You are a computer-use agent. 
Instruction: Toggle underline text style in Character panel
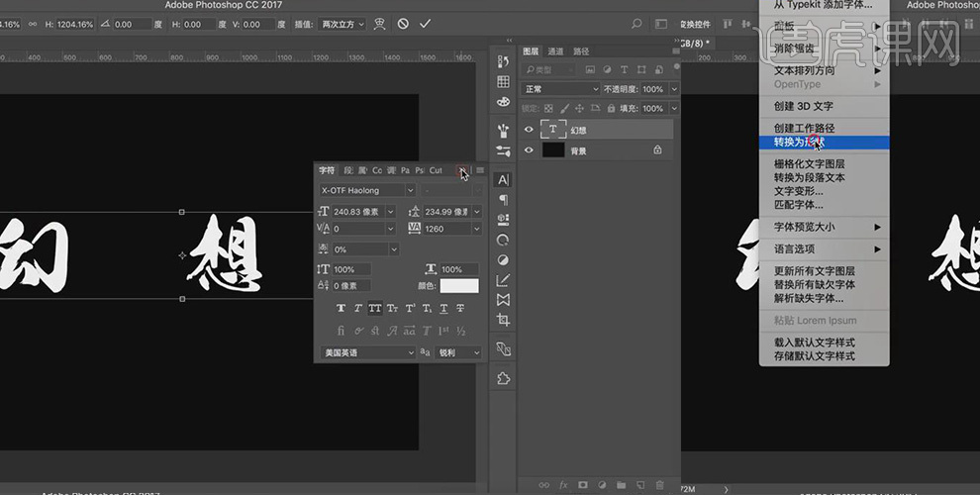[443, 309]
